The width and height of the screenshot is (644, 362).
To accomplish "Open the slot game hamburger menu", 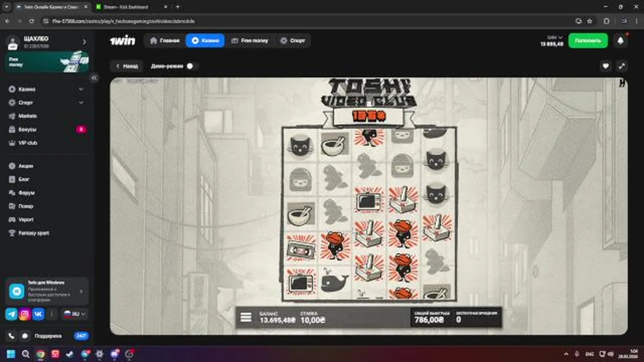I will pyautogui.click(x=246, y=317).
